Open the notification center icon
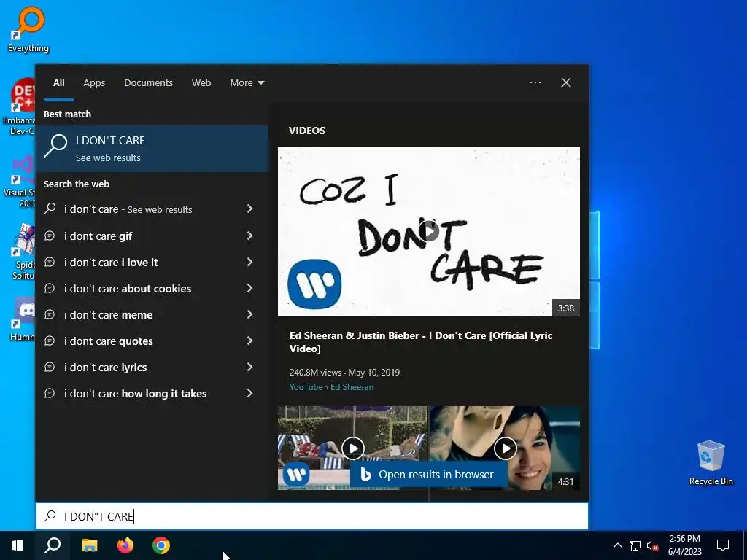 coord(723,545)
